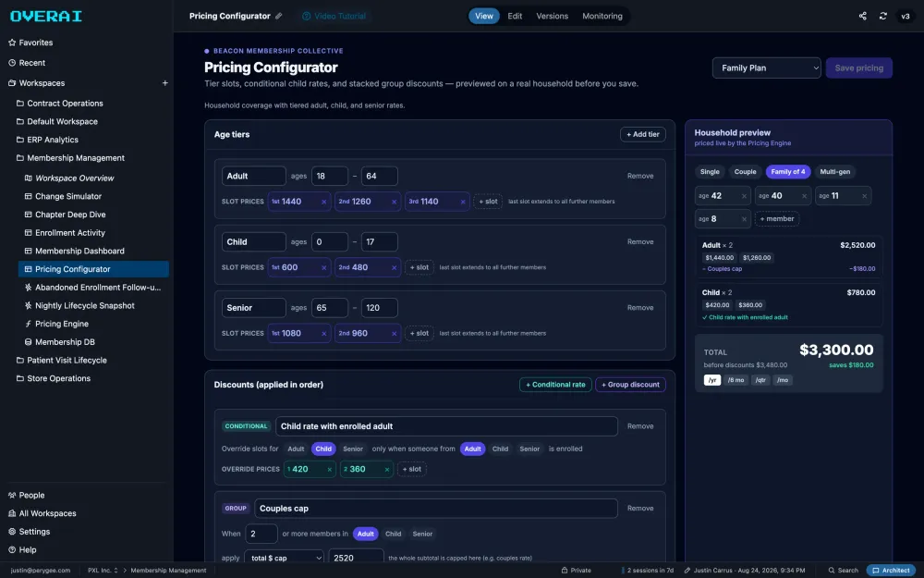Viewport: 924px width, 578px height.
Task: Remove the age 11 household member
Action: click(x=864, y=196)
